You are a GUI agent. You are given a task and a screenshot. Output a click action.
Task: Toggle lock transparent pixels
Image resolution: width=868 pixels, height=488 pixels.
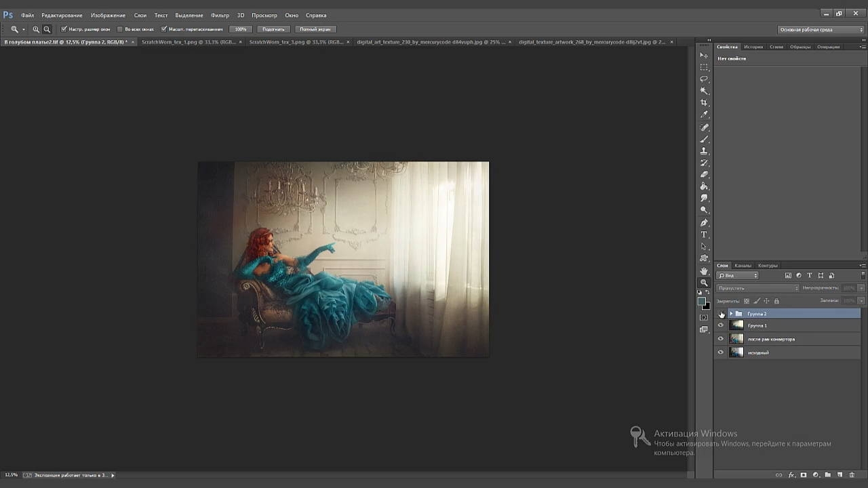click(747, 301)
